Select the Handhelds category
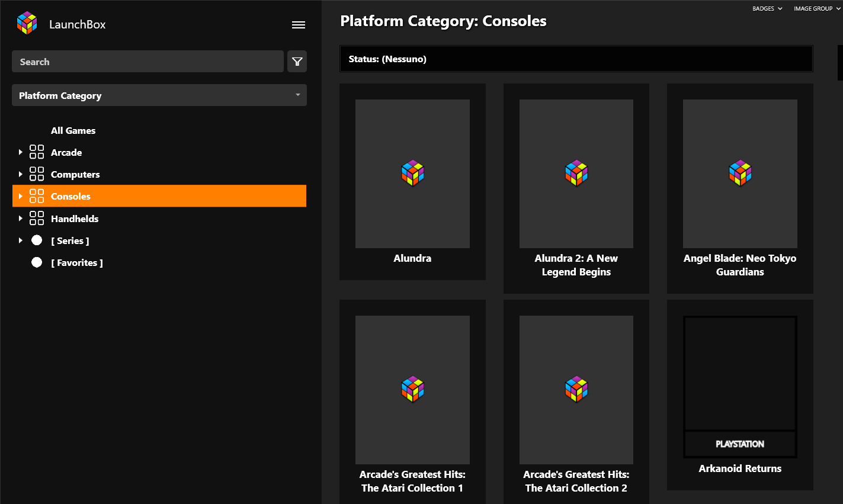Image resolution: width=843 pixels, height=504 pixels. tap(75, 219)
